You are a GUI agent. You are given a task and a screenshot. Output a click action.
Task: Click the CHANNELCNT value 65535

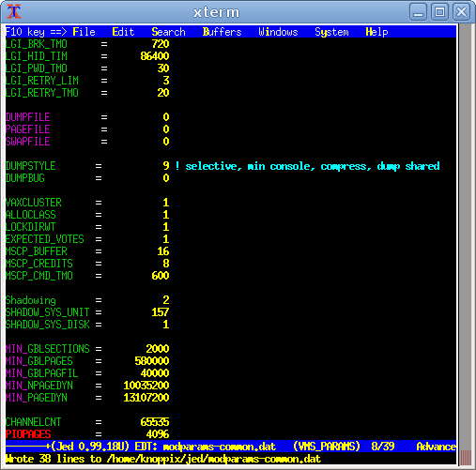point(155,422)
